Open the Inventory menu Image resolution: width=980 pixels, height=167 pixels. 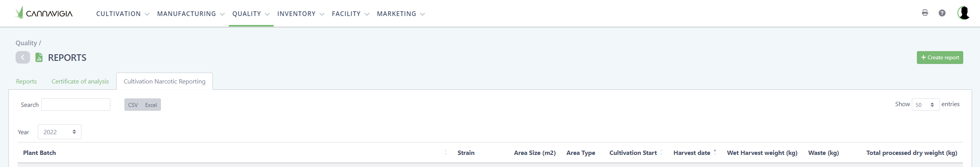coord(300,14)
